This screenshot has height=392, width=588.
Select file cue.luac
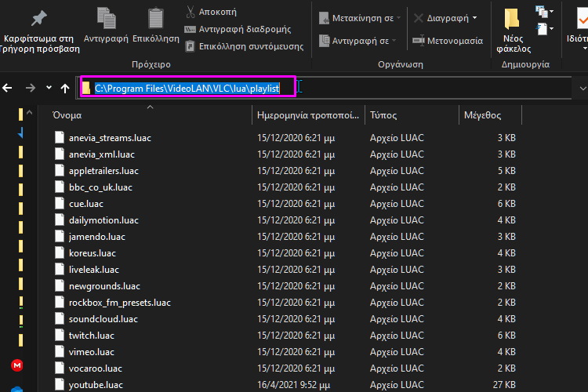[x=86, y=204]
